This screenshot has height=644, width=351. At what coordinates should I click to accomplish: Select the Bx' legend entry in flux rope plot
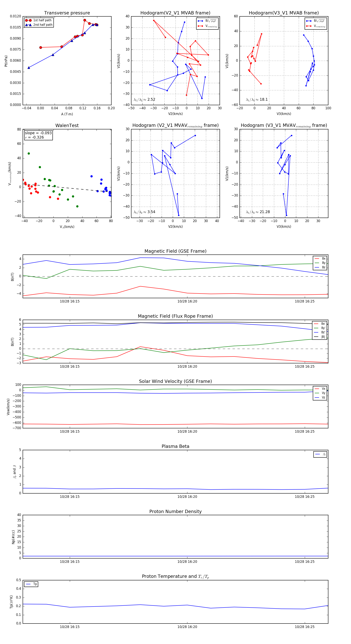[320, 324]
